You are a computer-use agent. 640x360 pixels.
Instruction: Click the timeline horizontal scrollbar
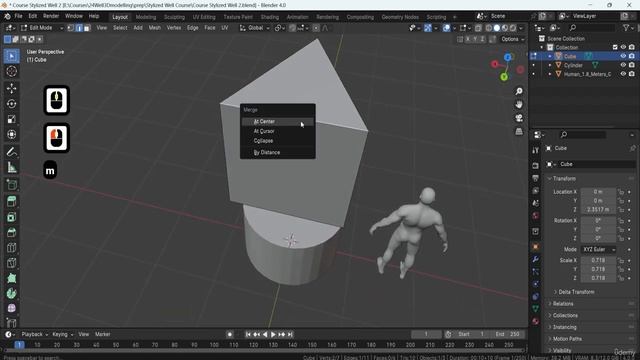click(263, 350)
